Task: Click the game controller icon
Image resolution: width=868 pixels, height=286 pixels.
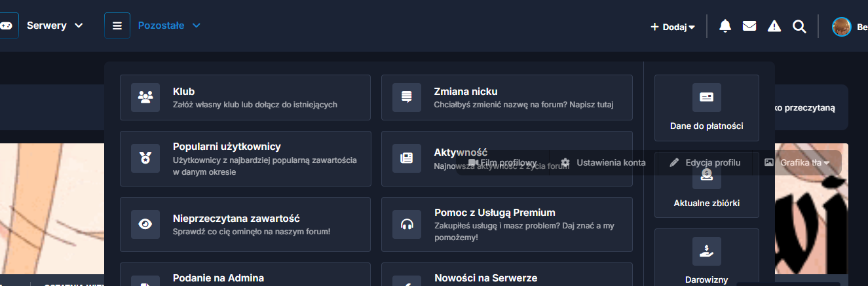Action: (6, 26)
